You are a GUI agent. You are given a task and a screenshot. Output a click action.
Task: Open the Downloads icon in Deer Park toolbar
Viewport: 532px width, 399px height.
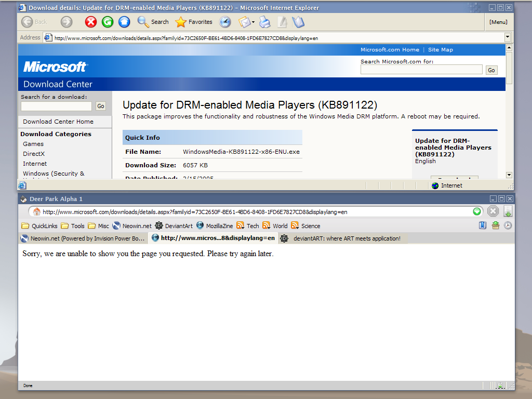click(508, 211)
